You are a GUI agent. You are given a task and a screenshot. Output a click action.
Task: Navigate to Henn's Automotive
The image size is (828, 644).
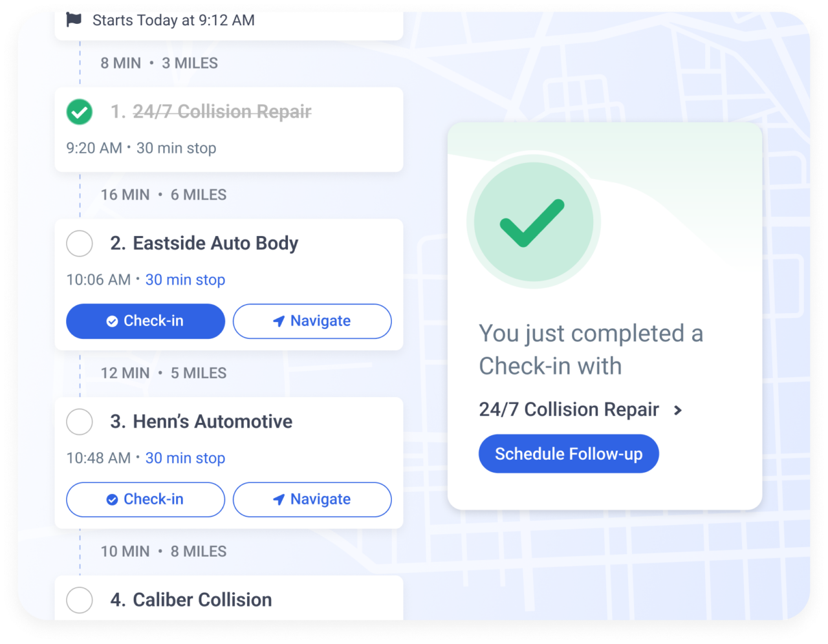click(x=312, y=499)
